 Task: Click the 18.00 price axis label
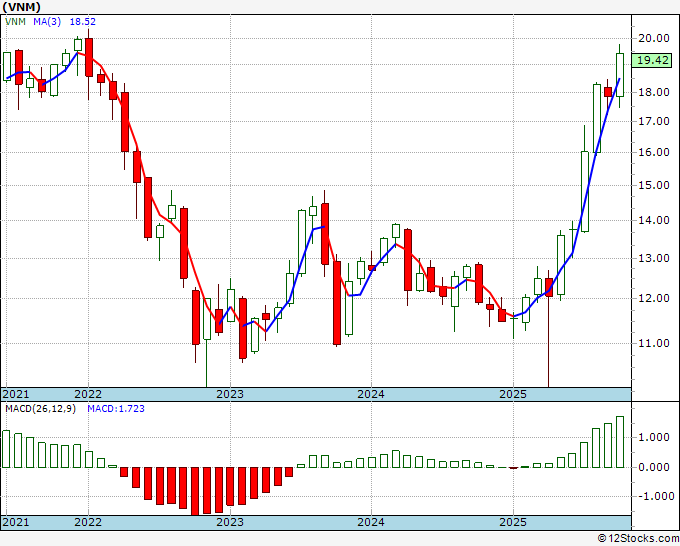click(x=654, y=92)
